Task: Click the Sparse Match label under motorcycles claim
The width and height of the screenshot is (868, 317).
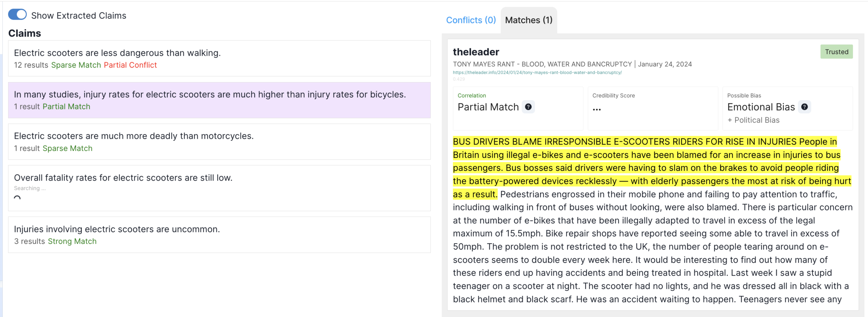Action: 67,148
